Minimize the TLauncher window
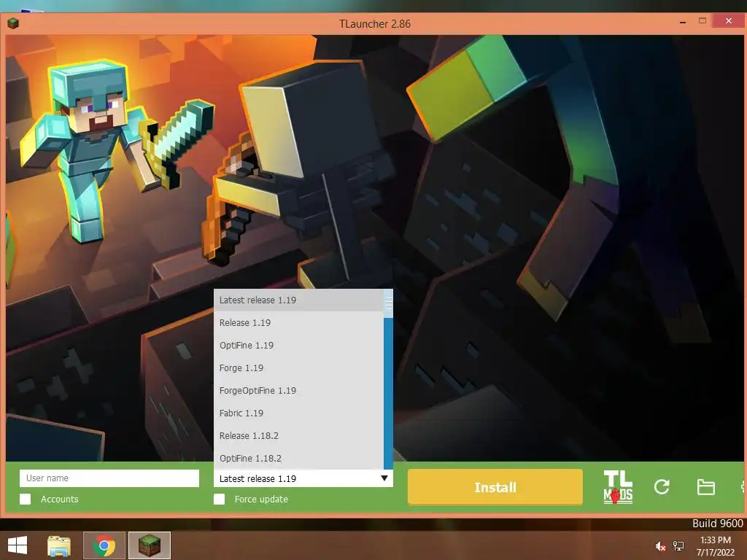This screenshot has height=560, width=747. click(683, 22)
